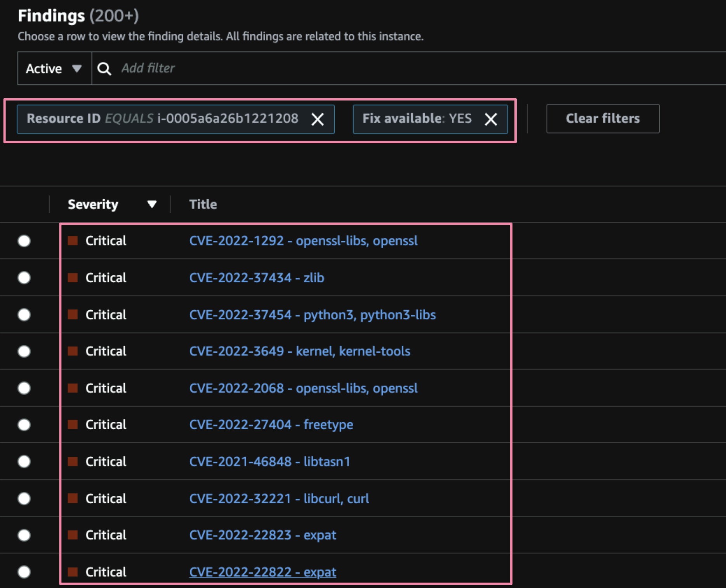726x588 pixels.
Task: Select the radio for CVE-2021-46848 libtasn1 row
Action: pos(24,461)
